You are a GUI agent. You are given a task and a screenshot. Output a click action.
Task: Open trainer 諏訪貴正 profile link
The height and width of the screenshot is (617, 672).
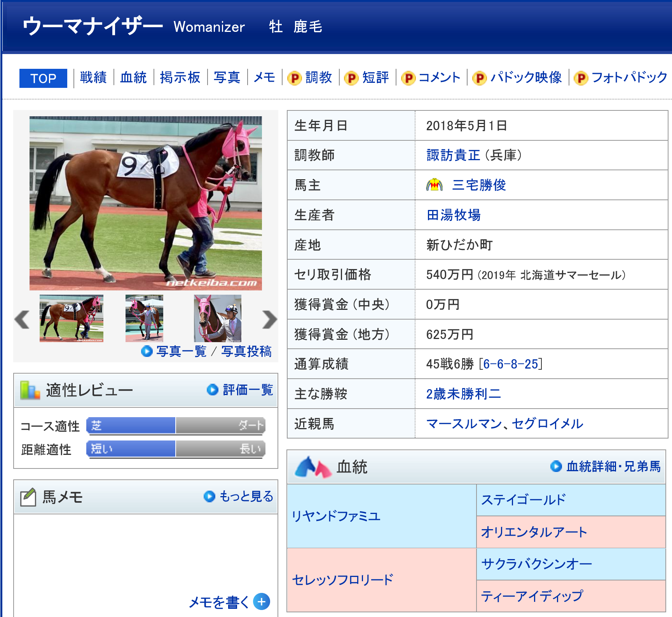pos(453,155)
